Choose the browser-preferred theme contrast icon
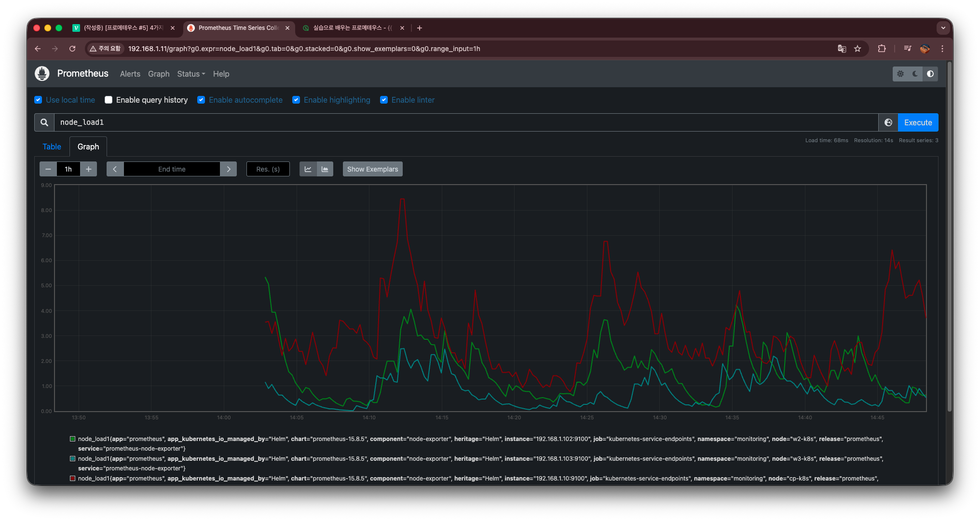Image resolution: width=980 pixels, height=521 pixels. (930, 74)
